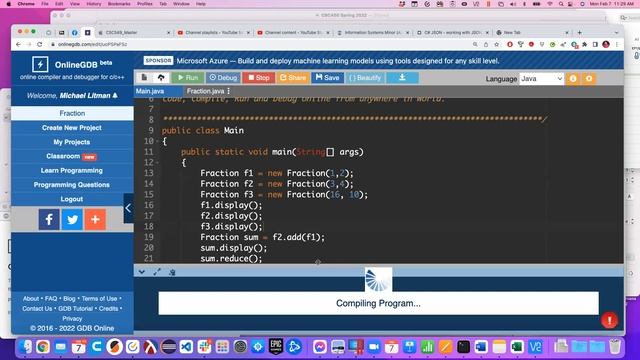The width and height of the screenshot is (640, 360).
Task: Share on Facebook icon
Action: tap(49, 220)
